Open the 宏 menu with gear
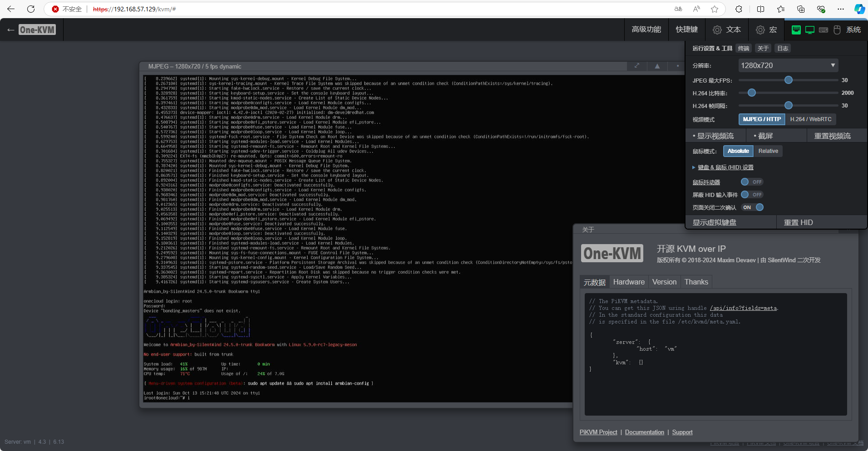868x451 pixels. (766, 30)
